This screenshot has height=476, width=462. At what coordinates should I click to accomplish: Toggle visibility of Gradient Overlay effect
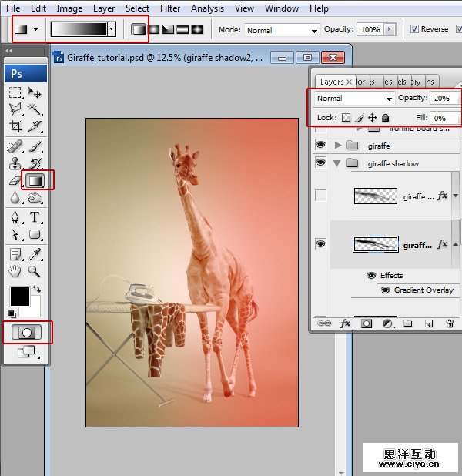click(x=387, y=290)
